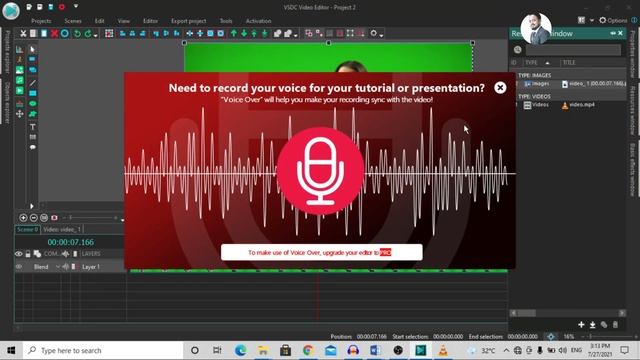The height and width of the screenshot is (360, 640).
Task: Select the Text T tool
Action: (33, 127)
